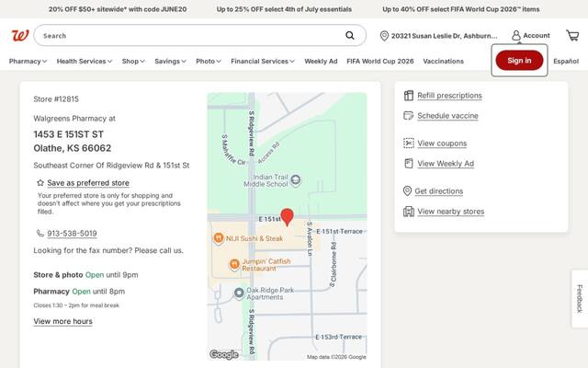
Task: Expand the Savings menu
Action: point(170,62)
